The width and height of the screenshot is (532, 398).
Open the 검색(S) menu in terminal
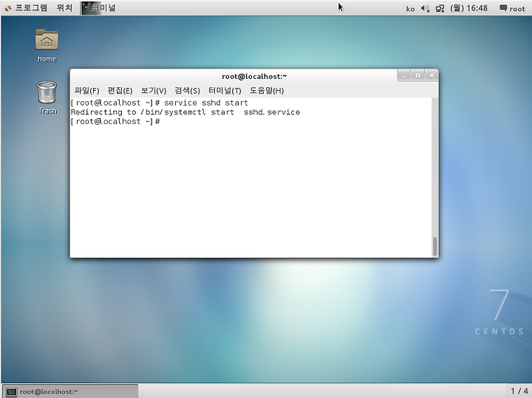click(187, 91)
